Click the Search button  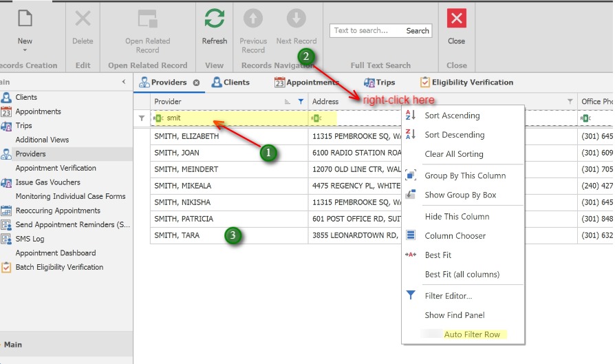[x=418, y=30]
